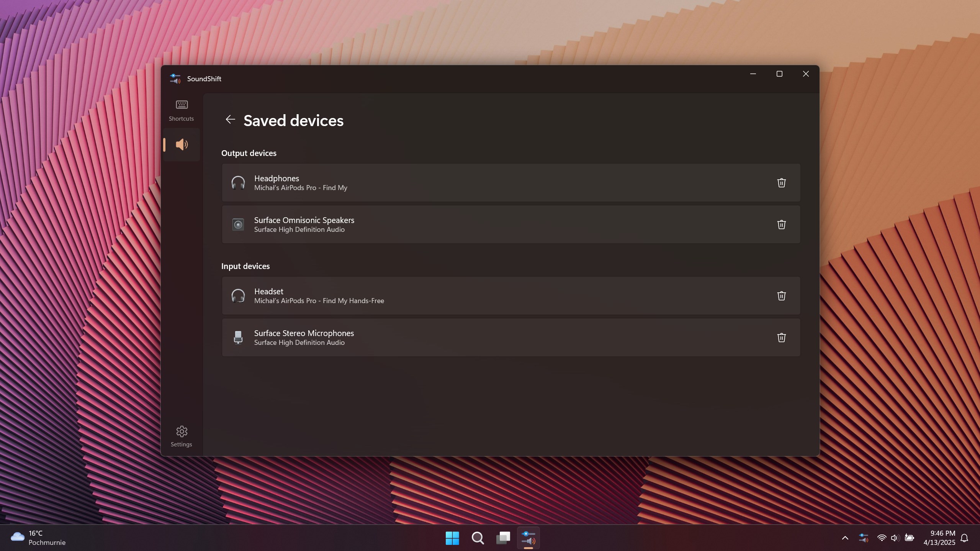
Task: Click the microphone icon for Surface Stereo Microphones
Action: [x=238, y=338]
